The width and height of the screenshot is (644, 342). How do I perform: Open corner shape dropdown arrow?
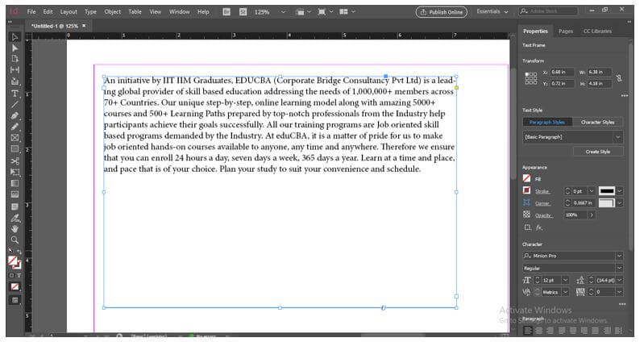click(x=619, y=203)
